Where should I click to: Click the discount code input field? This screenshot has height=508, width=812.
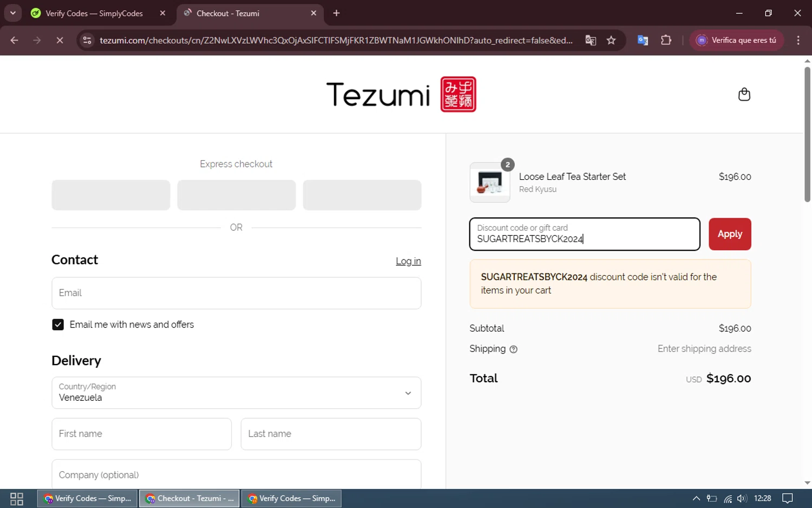585,234
